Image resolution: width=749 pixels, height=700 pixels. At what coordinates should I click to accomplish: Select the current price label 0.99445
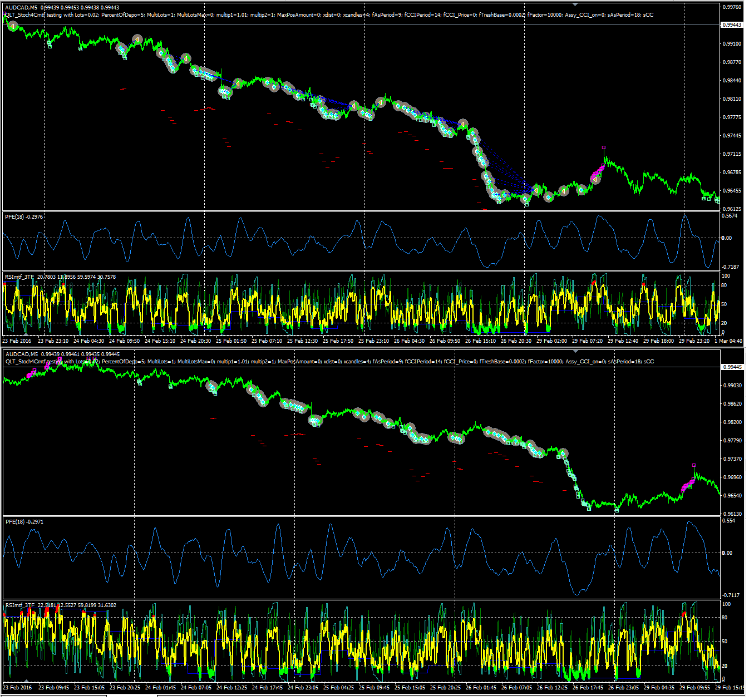click(732, 367)
